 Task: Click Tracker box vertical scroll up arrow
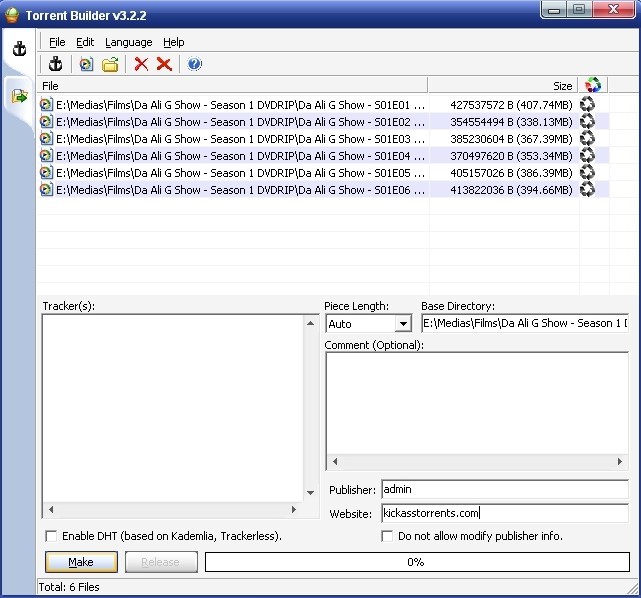(x=310, y=323)
